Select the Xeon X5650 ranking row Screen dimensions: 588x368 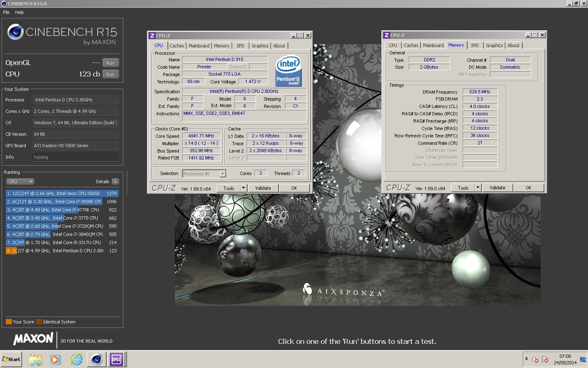click(x=62, y=193)
